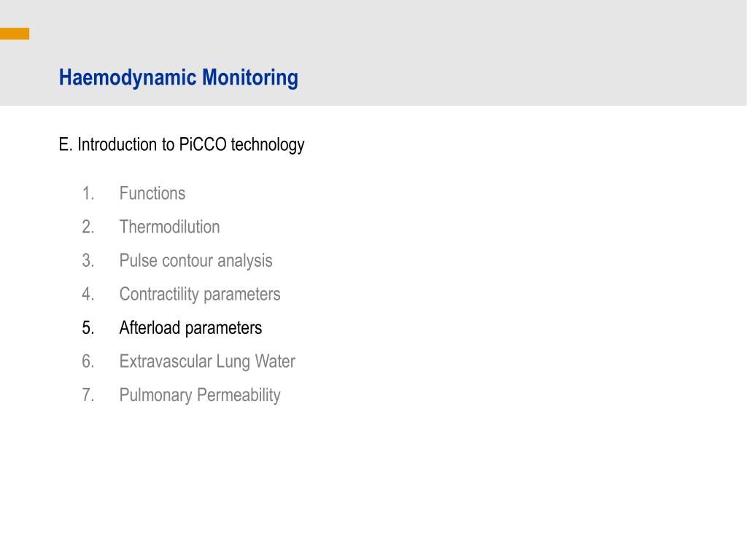Select the Haemodynamic Monitoring title

click(179, 77)
